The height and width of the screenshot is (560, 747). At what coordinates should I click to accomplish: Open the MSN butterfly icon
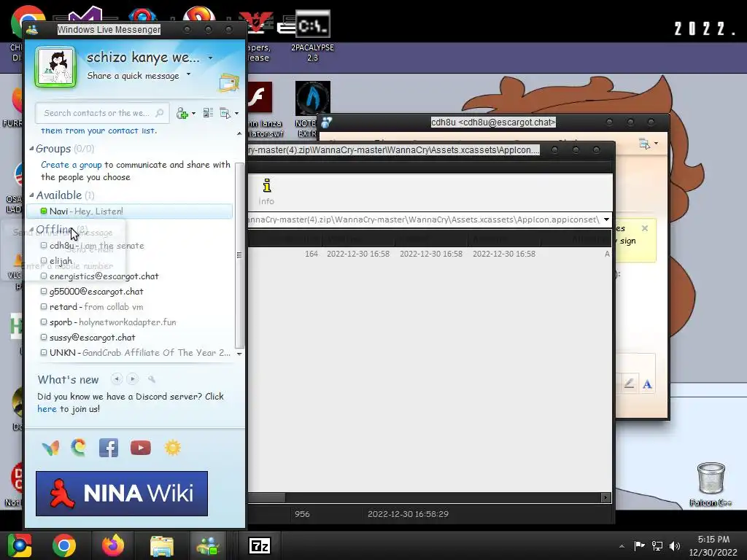[x=50, y=448]
